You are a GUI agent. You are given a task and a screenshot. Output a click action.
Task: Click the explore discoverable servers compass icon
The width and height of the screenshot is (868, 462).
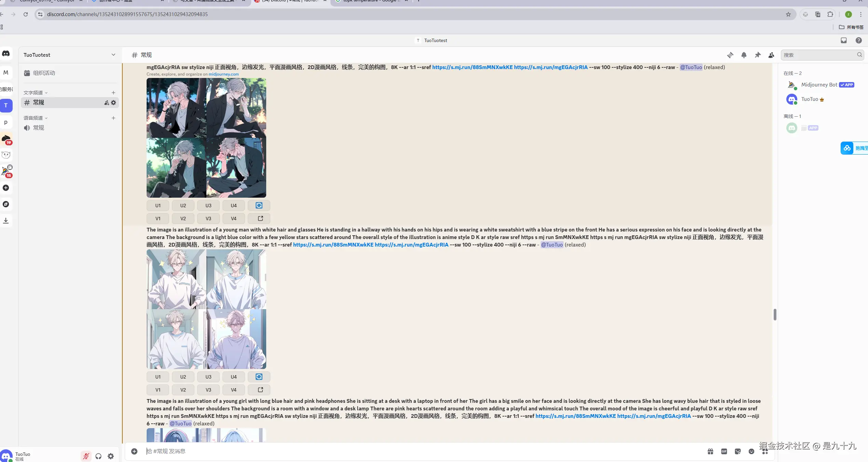pyautogui.click(x=6, y=204)
